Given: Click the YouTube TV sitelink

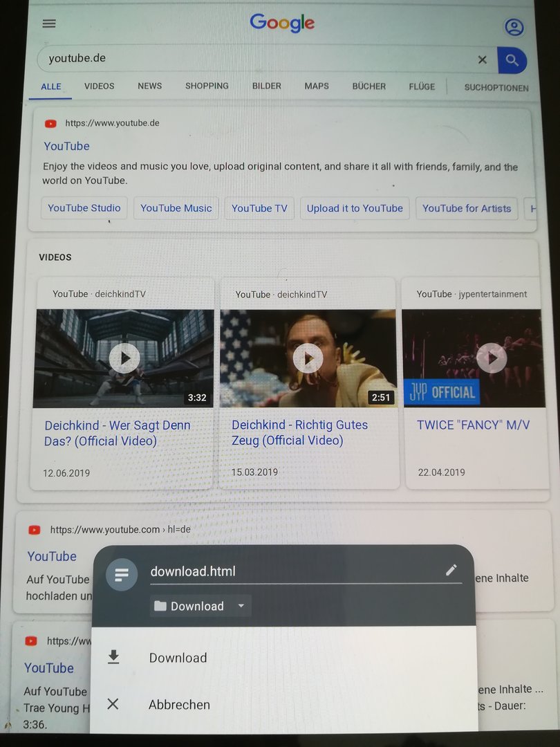Looking at the screenshot, I should point(259,208).
